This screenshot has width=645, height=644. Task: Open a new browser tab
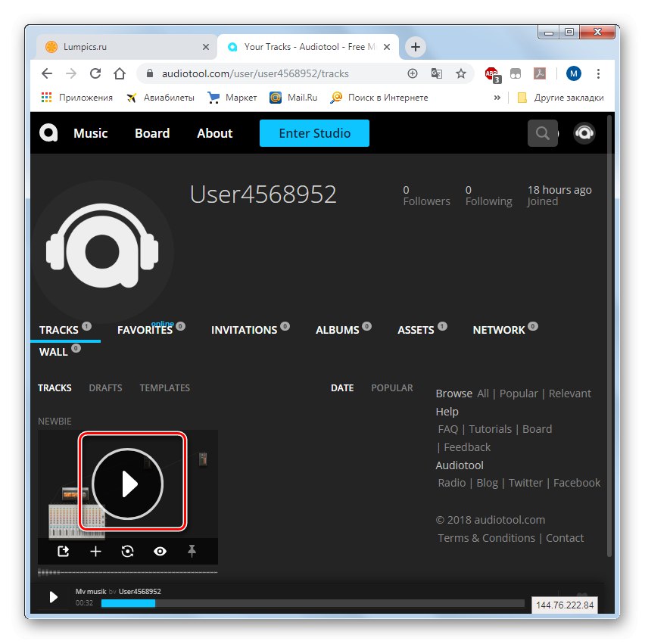416,47
